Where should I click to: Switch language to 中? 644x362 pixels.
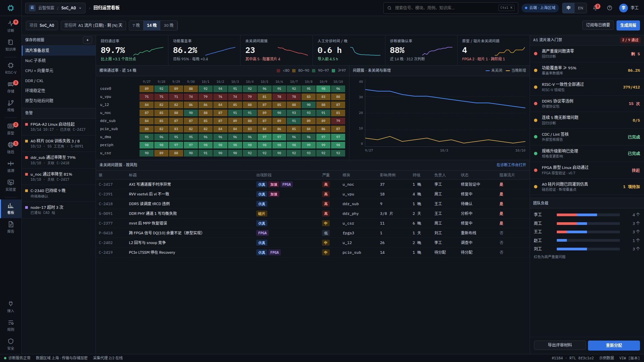569,8
